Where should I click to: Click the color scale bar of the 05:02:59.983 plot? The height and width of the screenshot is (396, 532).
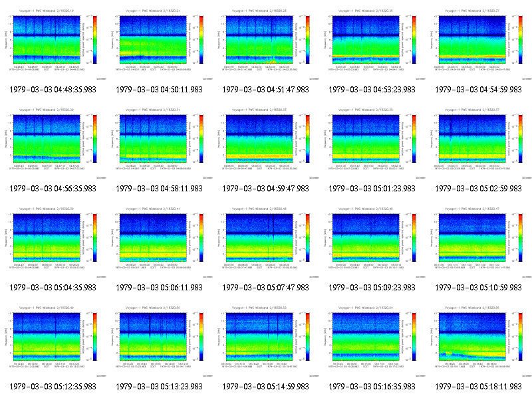tap(521, 139)
